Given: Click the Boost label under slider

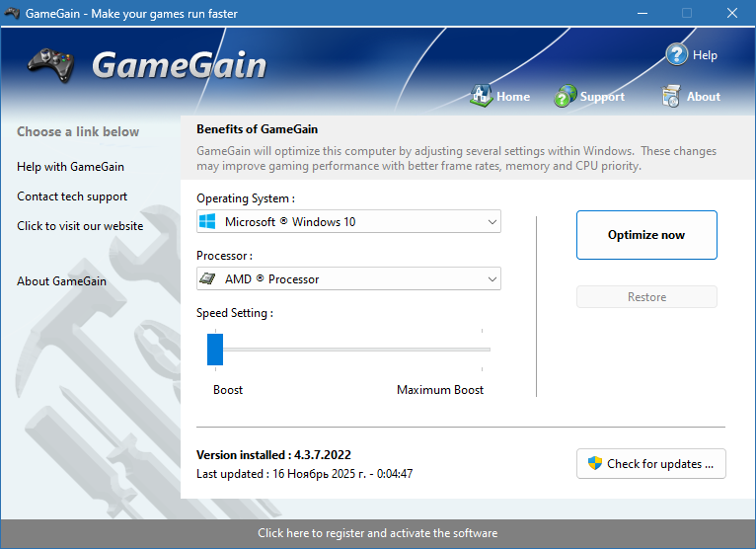Looking at the screenshot, I should [x=228, y=390].
